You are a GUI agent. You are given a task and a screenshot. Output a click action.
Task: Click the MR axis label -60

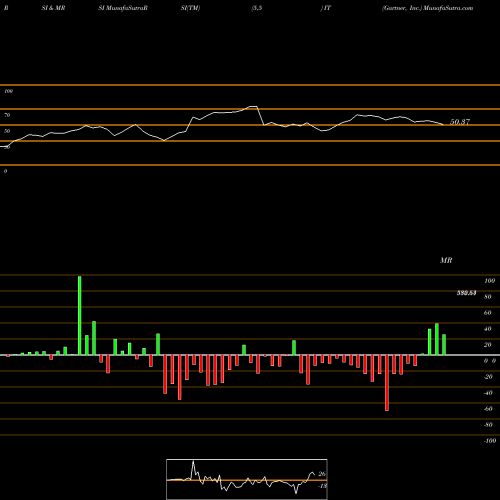[x=488, y=409]
